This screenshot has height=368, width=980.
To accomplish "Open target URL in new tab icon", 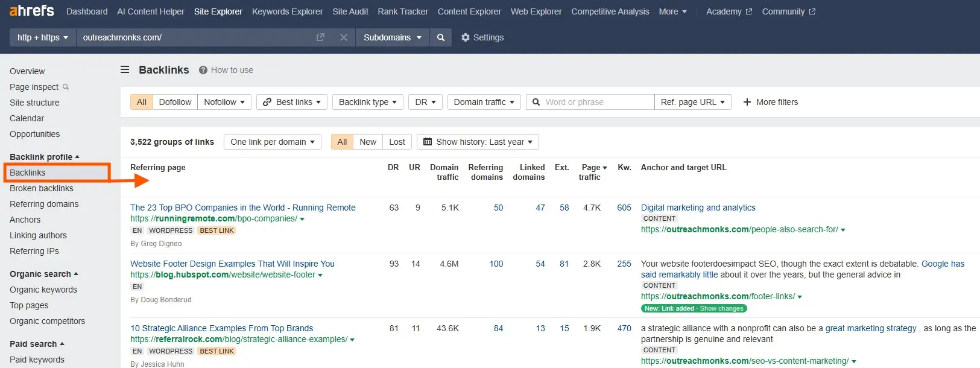I will point(320,37).
